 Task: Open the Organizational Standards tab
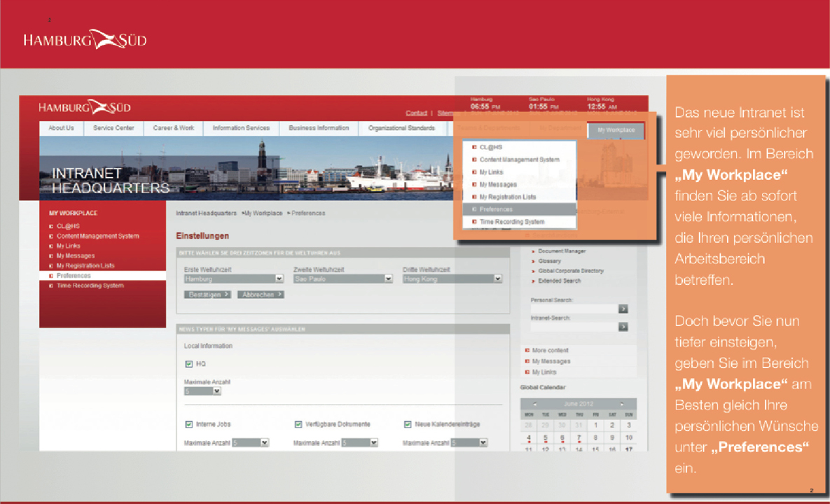point(401,129)
